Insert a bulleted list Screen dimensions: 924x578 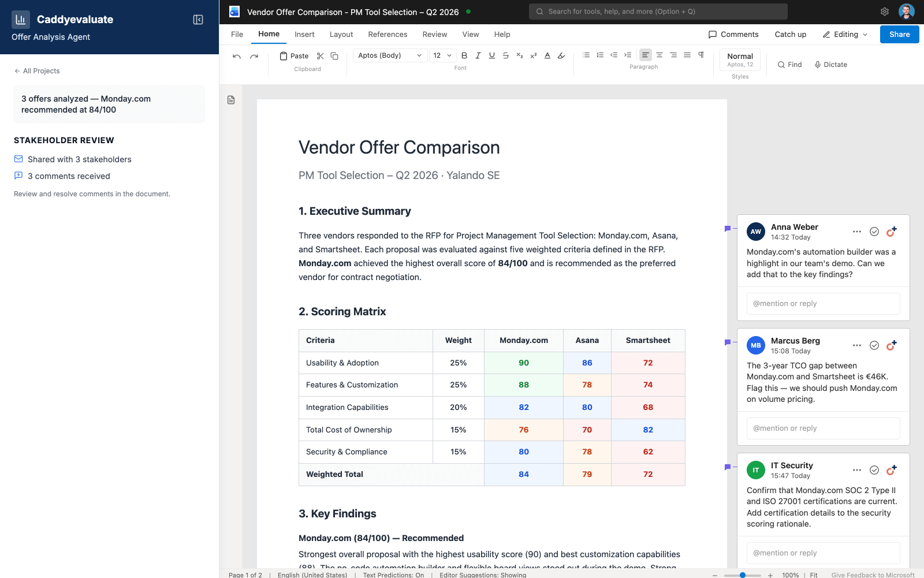click(x=586, y=55)
